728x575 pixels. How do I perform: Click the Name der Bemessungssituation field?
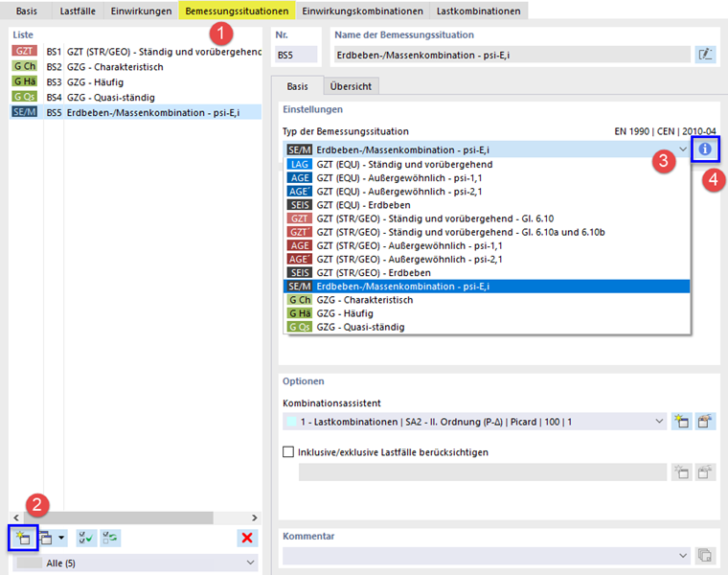coord(512,55)
